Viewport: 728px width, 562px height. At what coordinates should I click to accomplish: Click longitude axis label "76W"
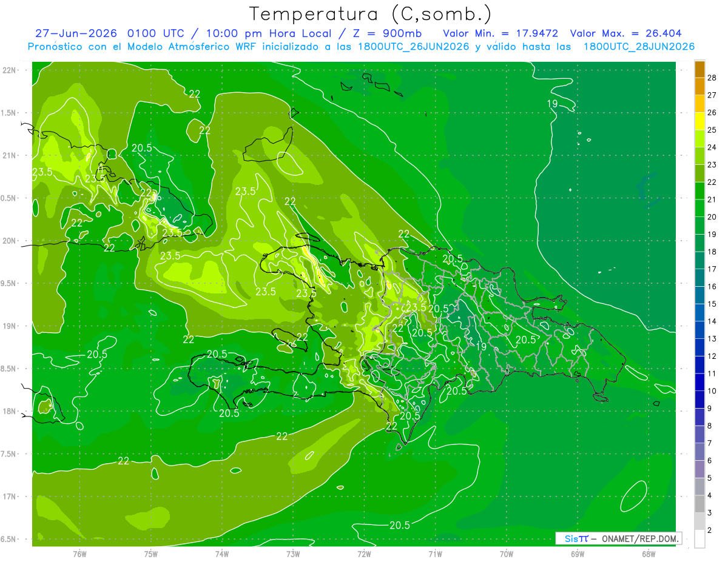coord(79,554)
